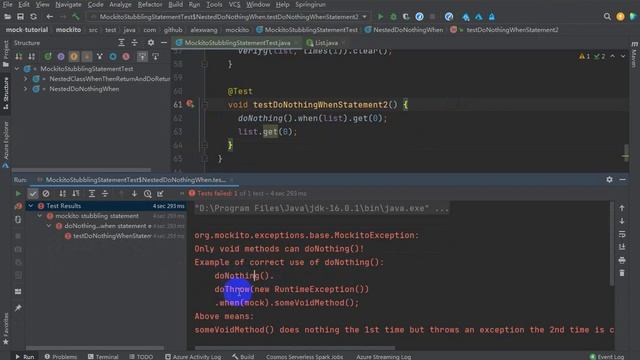The image size is (640, 360).
Task: Open Event Log in status bar
Action: (x=607, y=356)
